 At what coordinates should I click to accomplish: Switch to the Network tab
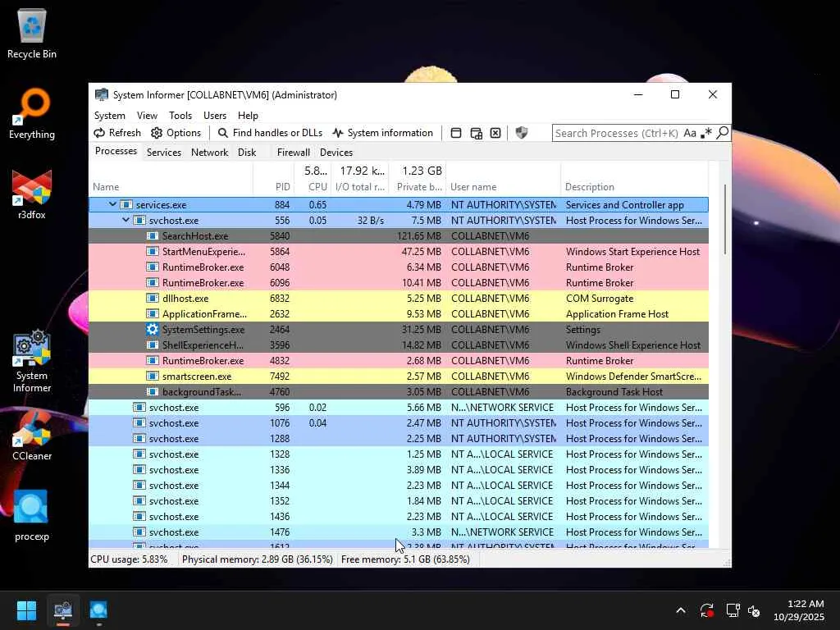[209, 152]
